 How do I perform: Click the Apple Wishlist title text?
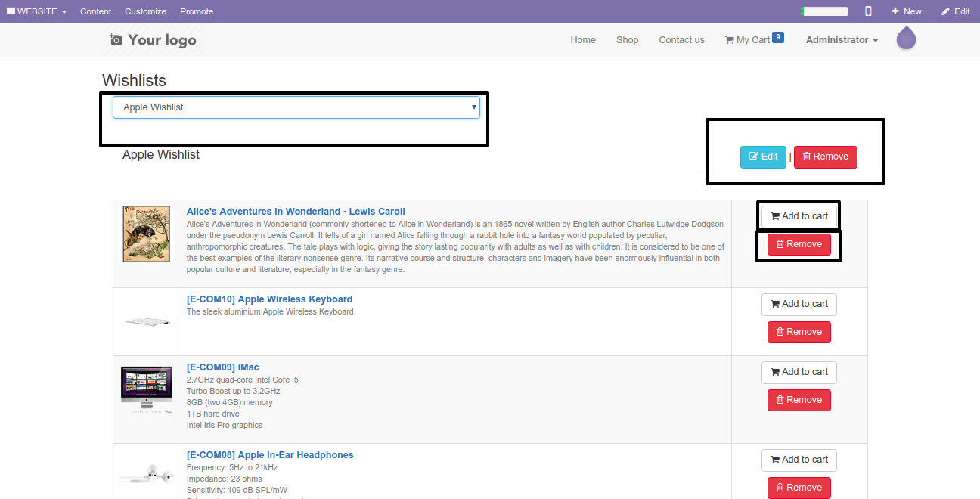[161, 154]
